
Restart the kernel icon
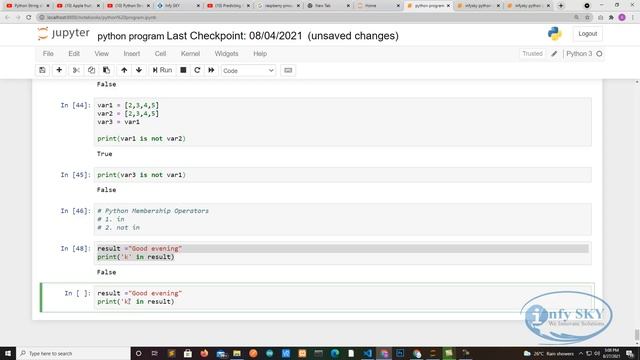pyautogui.click(x=197, y=70)
